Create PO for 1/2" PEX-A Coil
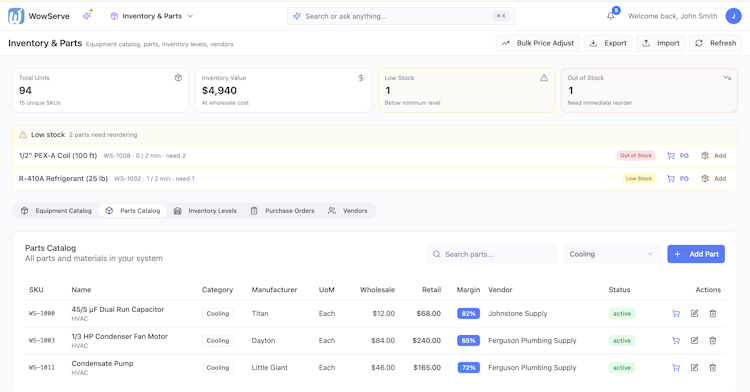The image size is (750, 392). pos(678,155)
